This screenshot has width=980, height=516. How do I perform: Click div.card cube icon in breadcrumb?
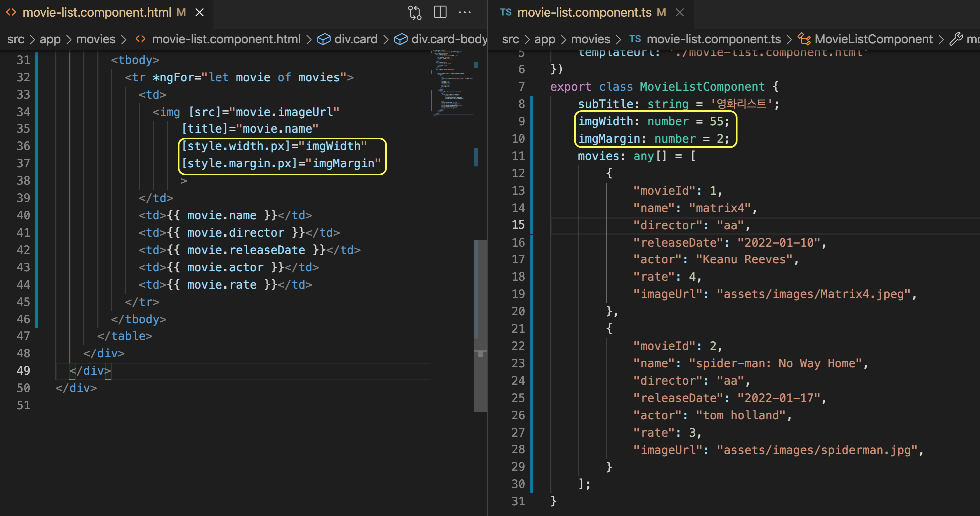pos(324,39)
